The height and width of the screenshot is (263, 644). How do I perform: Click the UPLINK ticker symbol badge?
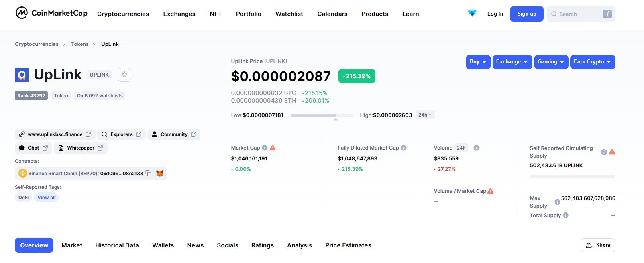pyautogui.click(x=99, y=75)
